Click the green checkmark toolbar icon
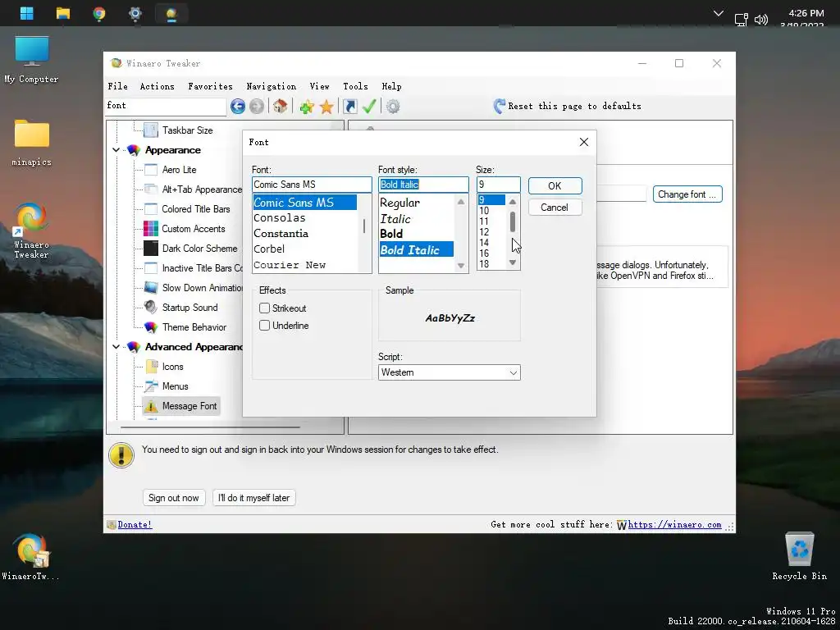The width and height of the screenshot is (840, 630). (x=369, y=107)
